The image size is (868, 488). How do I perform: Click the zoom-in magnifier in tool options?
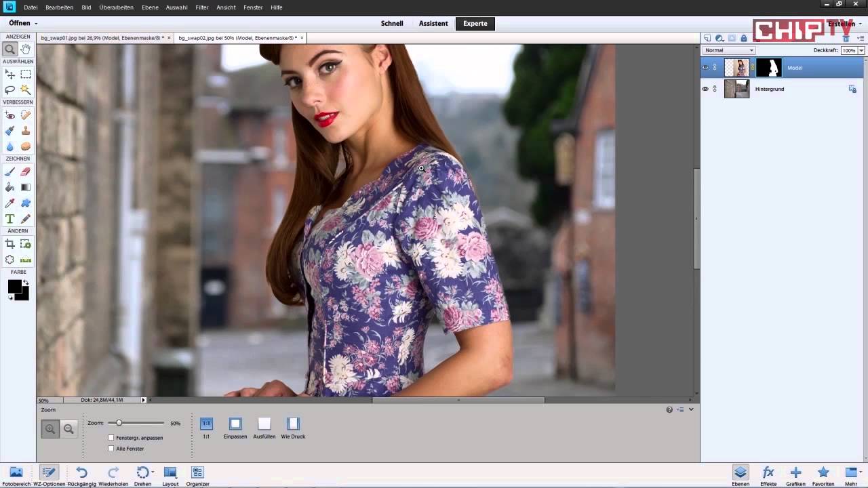pos(50,428)
